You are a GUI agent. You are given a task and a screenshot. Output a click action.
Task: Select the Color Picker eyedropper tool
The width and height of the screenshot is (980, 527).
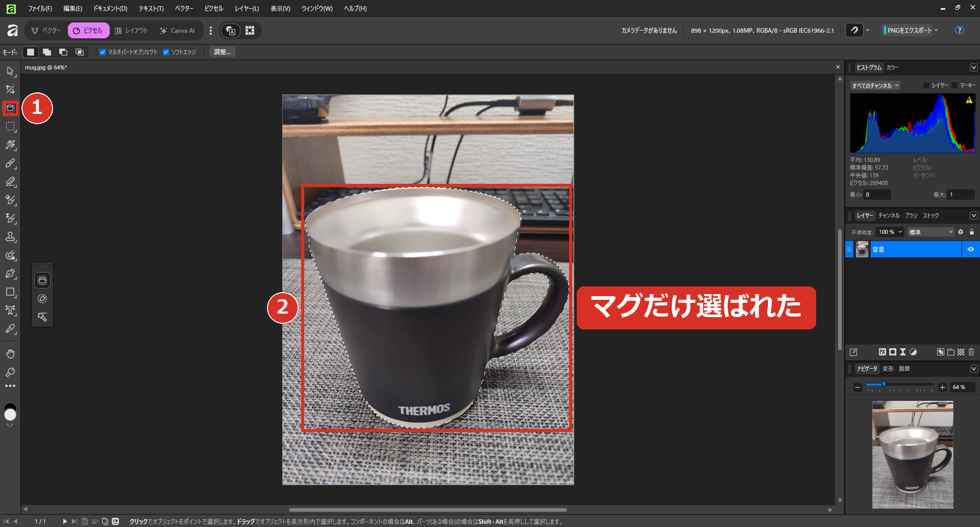pyautogui.click(x=10, y=328)
